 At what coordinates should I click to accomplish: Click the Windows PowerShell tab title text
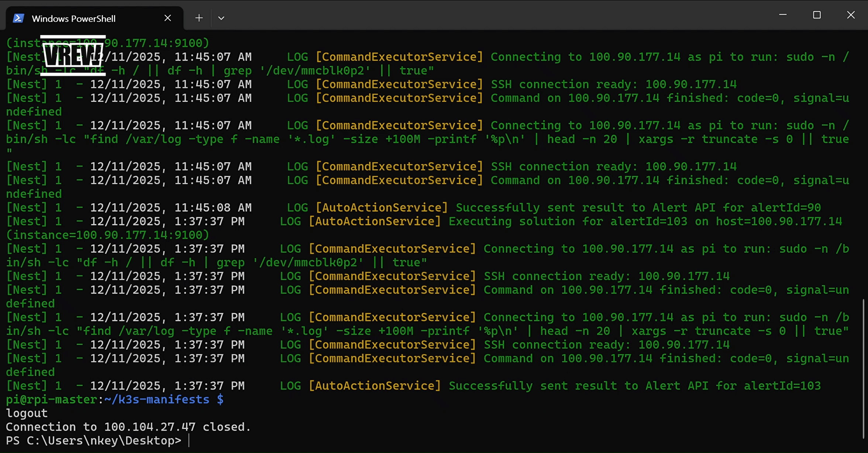point(74,18)
